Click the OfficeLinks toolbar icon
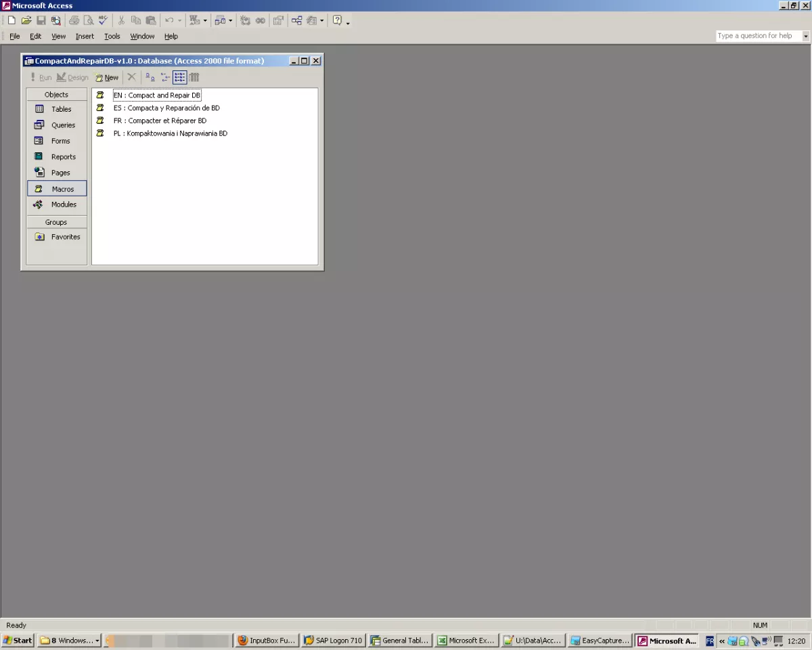 (x=194, y=20)
